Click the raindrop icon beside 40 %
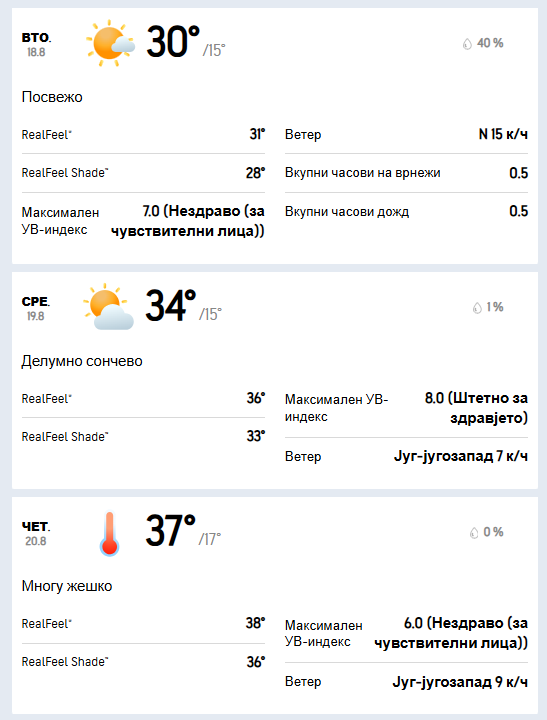The image size is (547, 720). [467, 44]
